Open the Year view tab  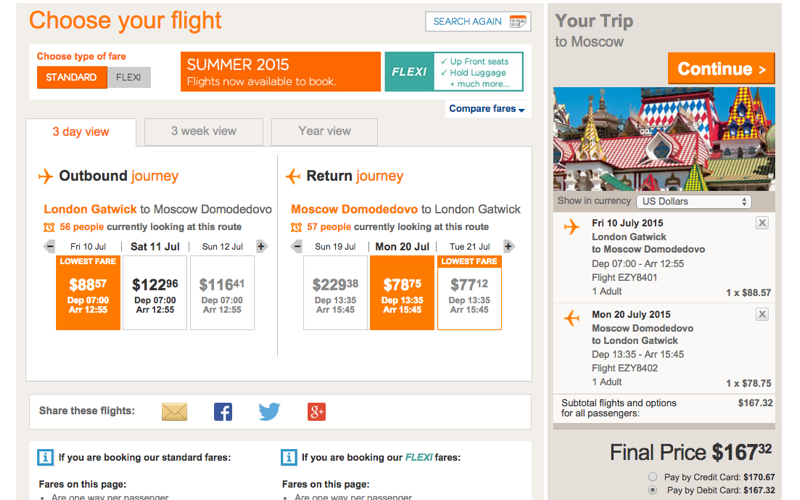point(324,132)
